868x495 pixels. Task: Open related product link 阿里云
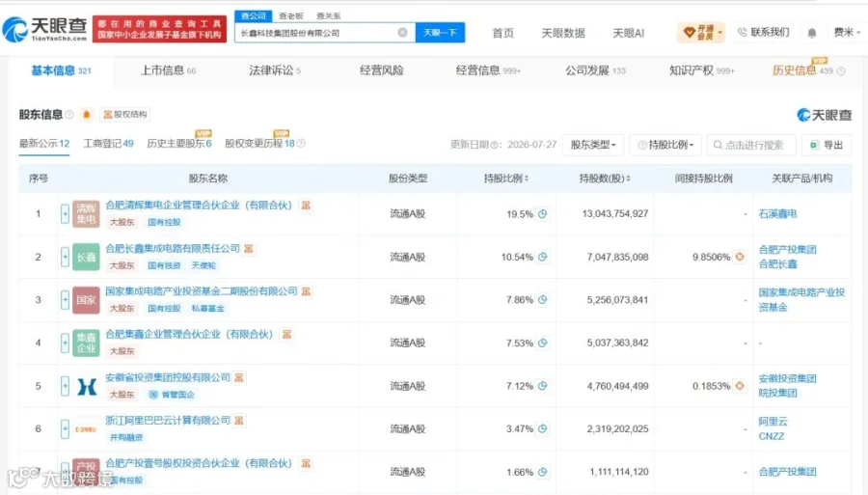(773, 422)
